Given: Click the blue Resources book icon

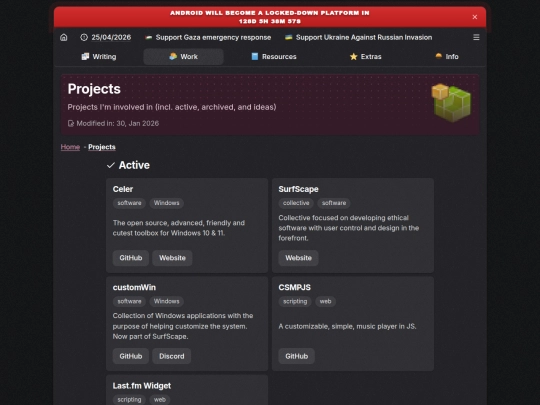Looking at the screenshot, I should coord(255,56).
